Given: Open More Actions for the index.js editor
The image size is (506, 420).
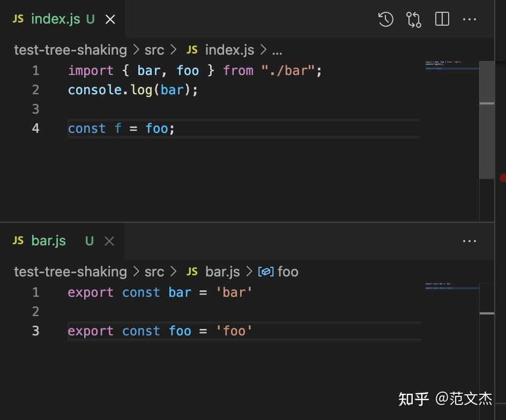Looking at the screenshot, I should [x=469, y=19].
